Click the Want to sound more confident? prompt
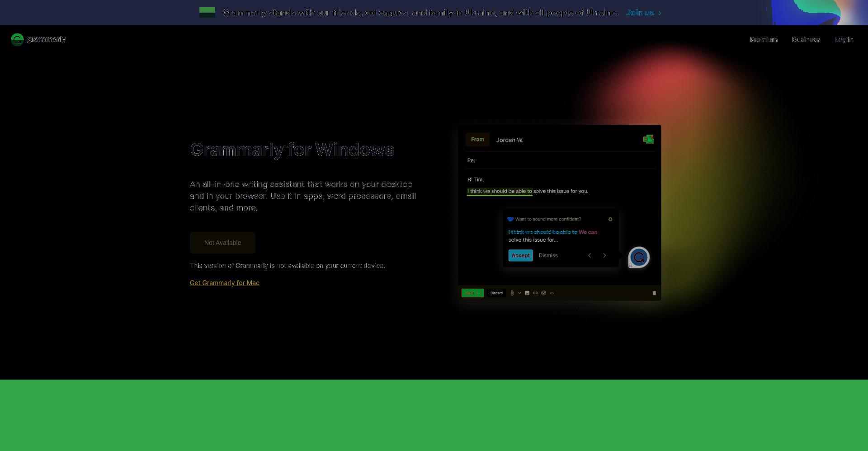This screenshot has height=451, width=868. pos(548,219)
